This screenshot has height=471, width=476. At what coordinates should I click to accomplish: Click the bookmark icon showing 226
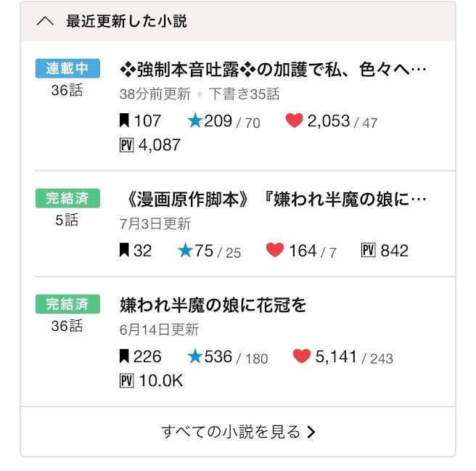[x=124, y=356]
